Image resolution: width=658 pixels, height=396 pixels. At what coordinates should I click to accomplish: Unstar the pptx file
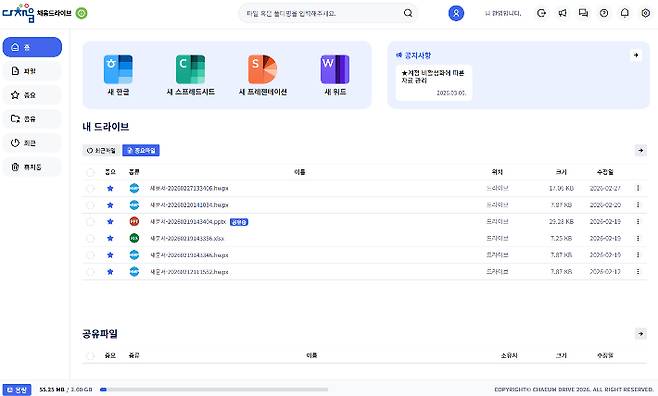click(x=110, y=221)
